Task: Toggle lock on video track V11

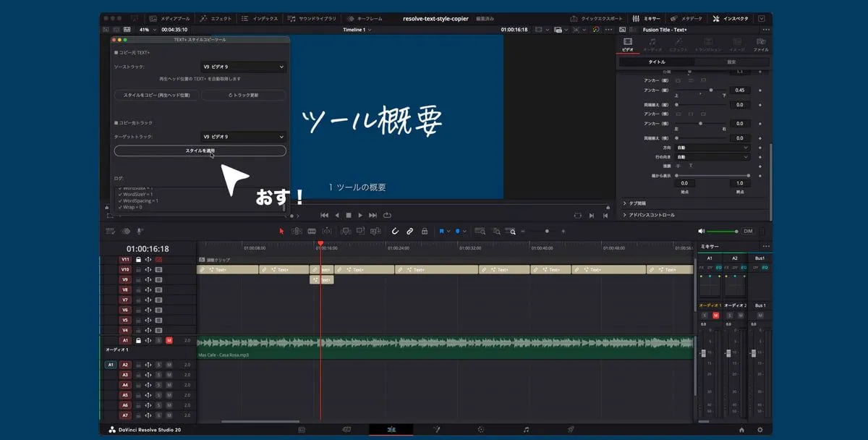Action: [x=138, y=259]
